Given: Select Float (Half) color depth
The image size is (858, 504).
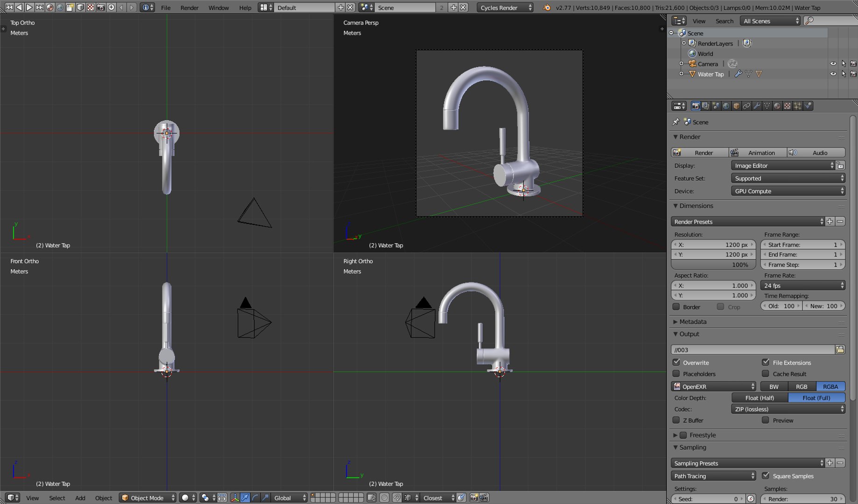Looking at the screenshot, I should [x=760, y=398].
